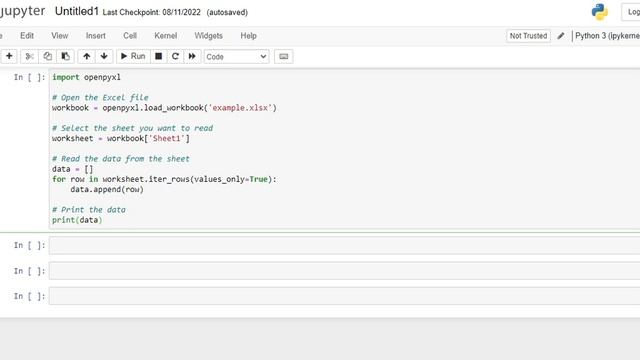Click the Python logo icon
640x360 pixels.
(x=600, y=12)
